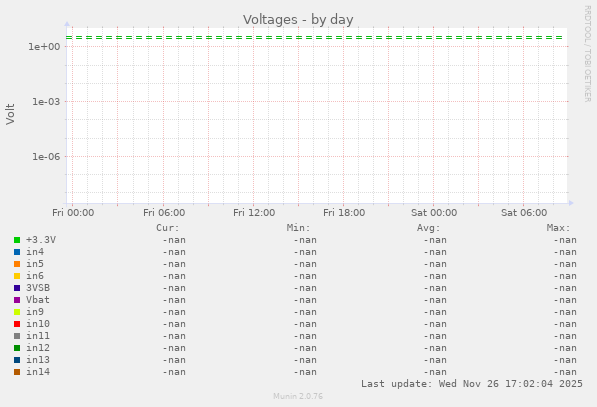597x407 pixels.
Task: Click the Cur value for in14
Action: pos(174,372)
